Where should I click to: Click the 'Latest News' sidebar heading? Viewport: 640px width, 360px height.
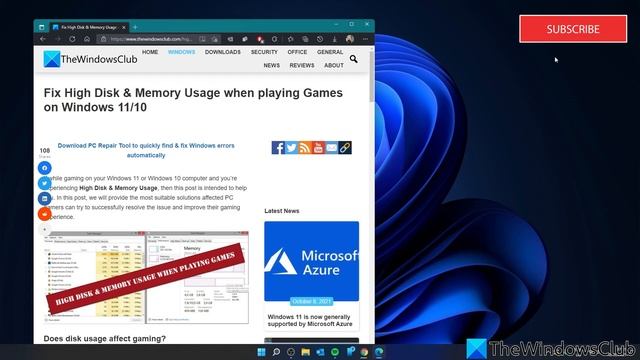pyautogui.click(x=282, y=211)
